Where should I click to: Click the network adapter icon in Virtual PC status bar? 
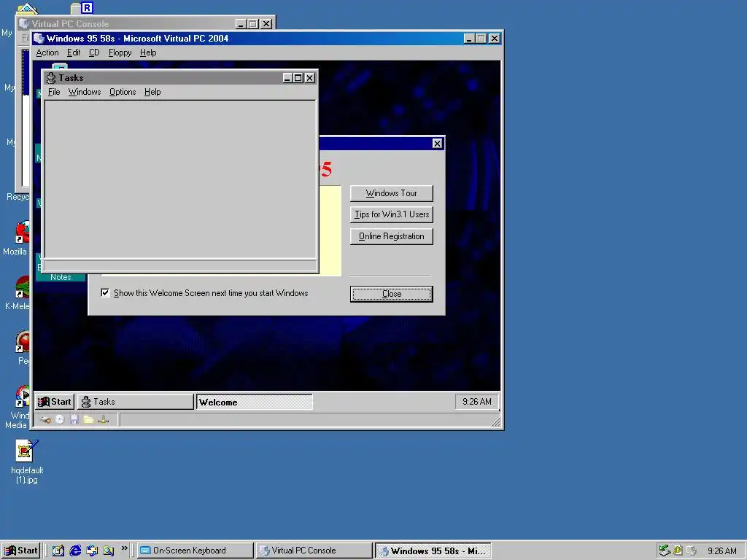tap(104, 419)
